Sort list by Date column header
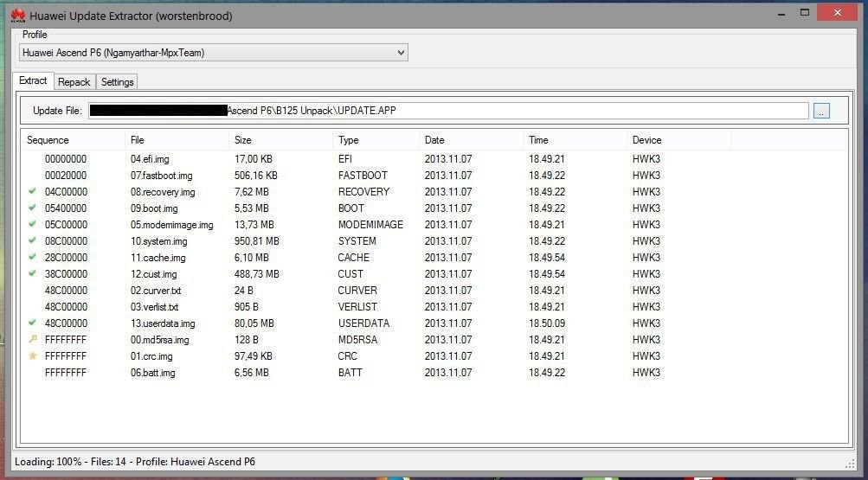The width and height of the screenshot is (868, 480). [471, 140]
